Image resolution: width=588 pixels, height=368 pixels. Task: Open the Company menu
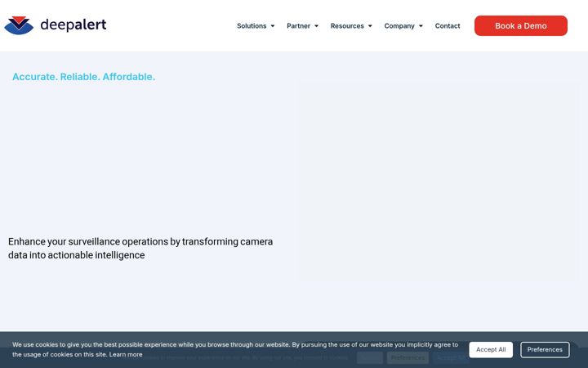pyautogui.click(x=399, y=26)
